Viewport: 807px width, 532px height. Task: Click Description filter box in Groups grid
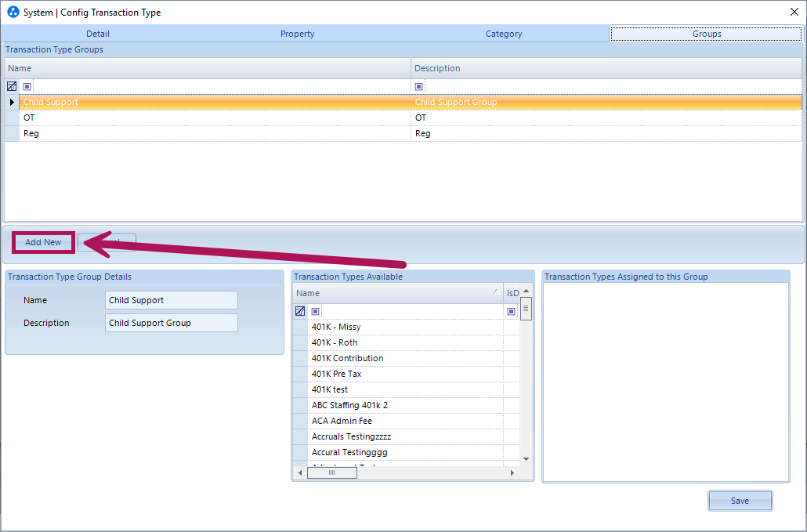pos(613,86)
